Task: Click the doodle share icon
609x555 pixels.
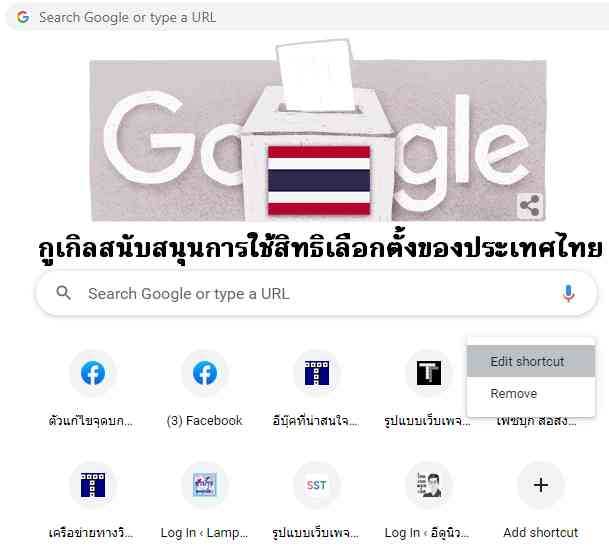Action: pyautogui.click(x=530, y=205)
